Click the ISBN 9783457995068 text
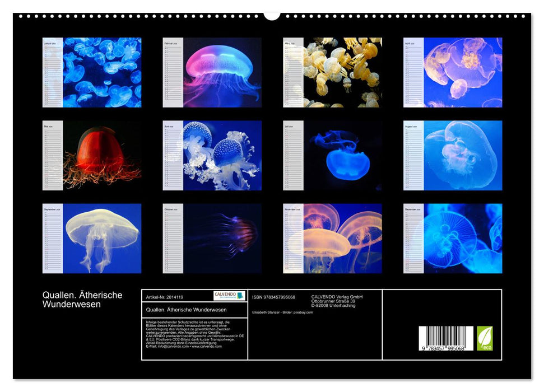 pyautogui.click(x=273, y=297)
